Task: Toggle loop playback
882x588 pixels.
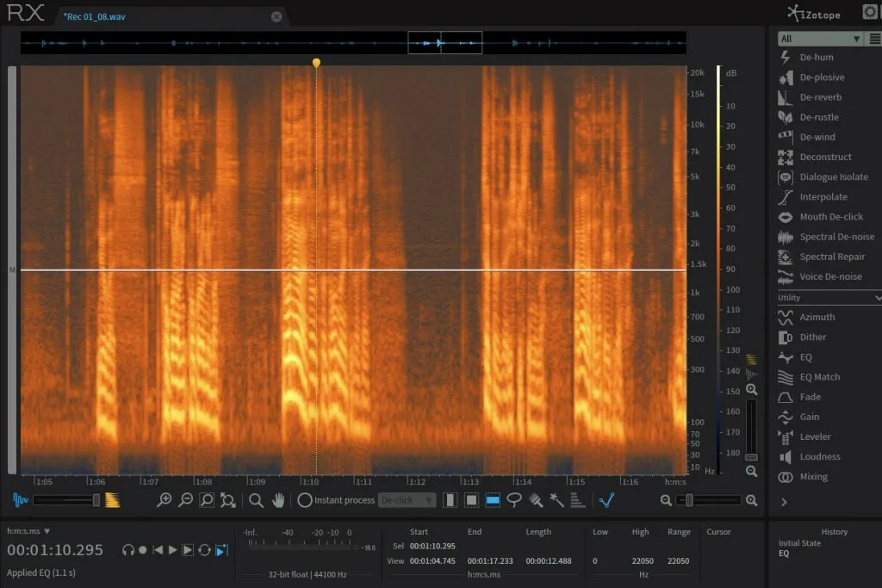Action: tap(205, 550)
